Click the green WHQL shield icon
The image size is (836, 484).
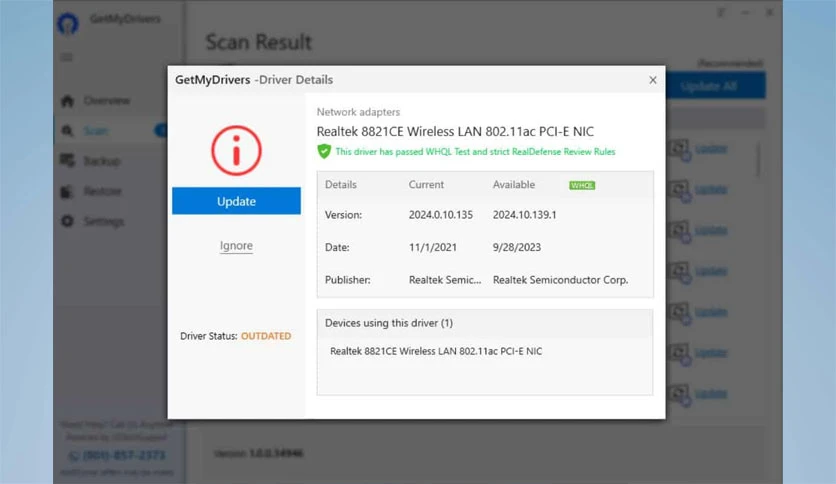tap(324, 152)
